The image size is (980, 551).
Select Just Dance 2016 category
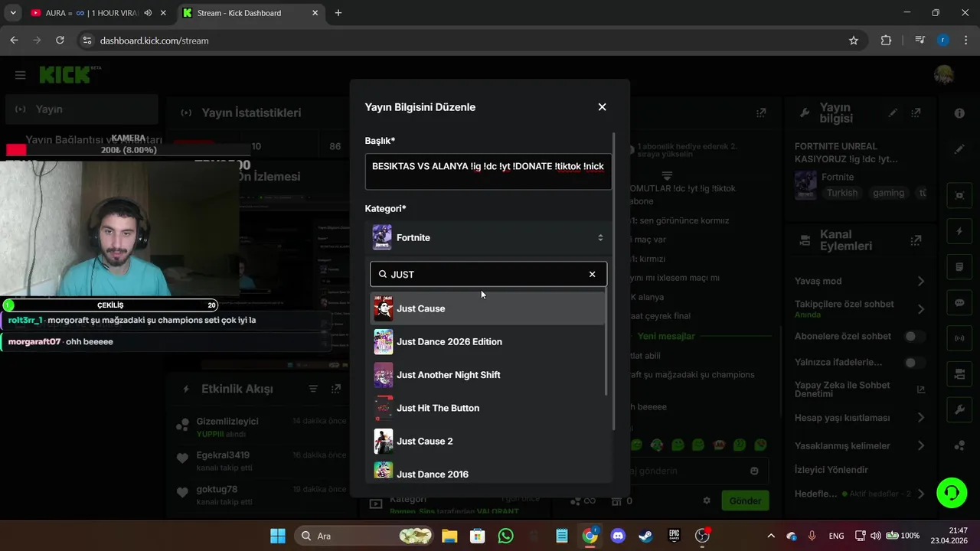tap(488, 474)
